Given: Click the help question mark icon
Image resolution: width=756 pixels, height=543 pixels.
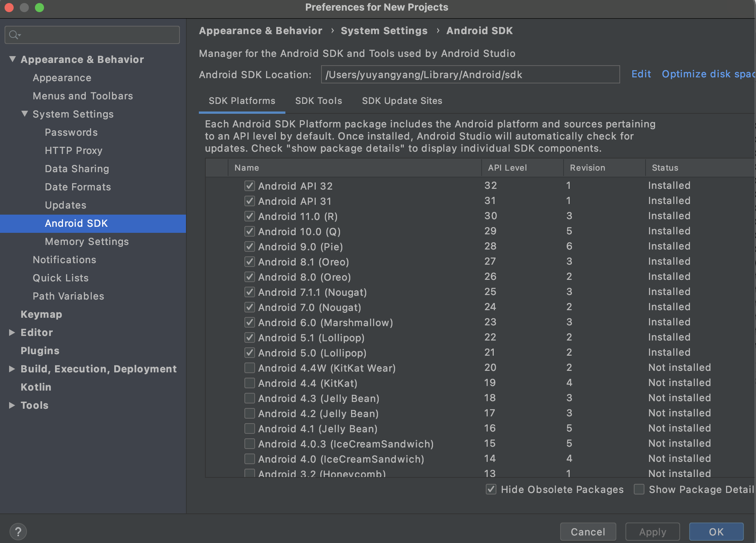Looking at the screenshot, I should click(18, 531).
